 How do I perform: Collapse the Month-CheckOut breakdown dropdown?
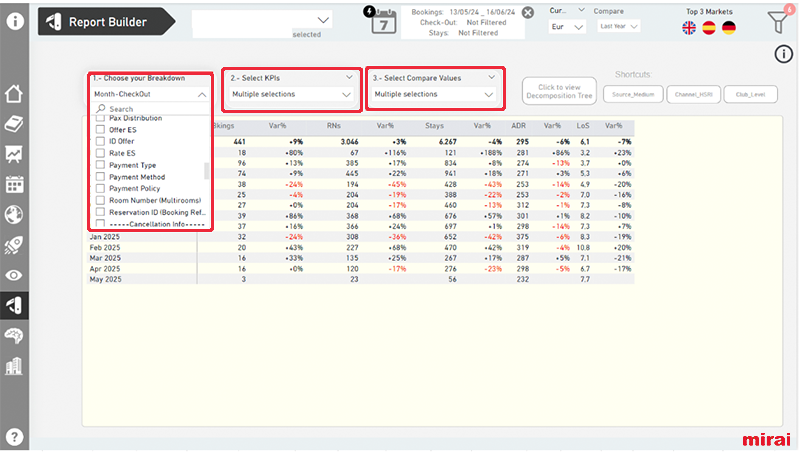pyautogui.click(x=203, y=94)
